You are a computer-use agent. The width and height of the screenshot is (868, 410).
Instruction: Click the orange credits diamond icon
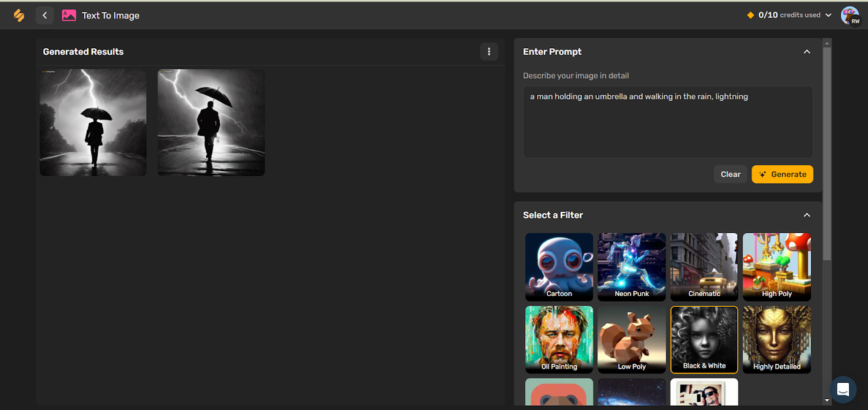point(750,15)
